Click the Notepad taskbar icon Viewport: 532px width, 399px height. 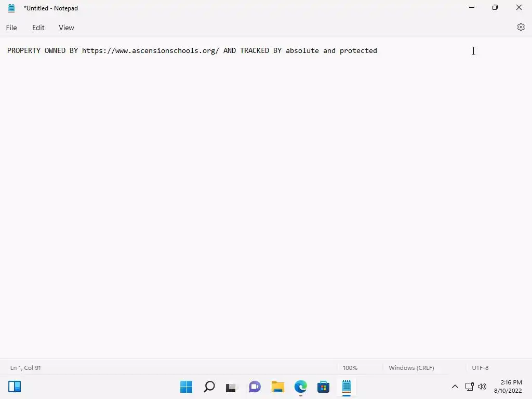346,387
